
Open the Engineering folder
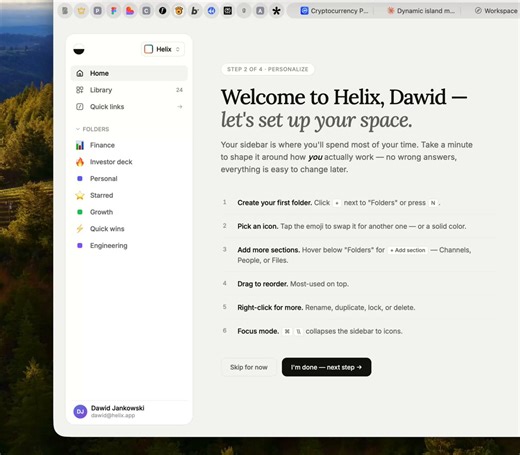(x=129, y=246)
